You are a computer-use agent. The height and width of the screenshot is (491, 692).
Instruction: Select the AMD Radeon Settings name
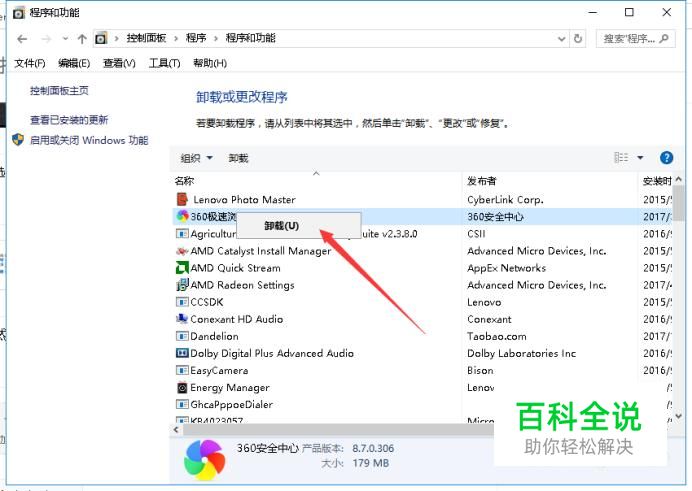coord(242,285)
